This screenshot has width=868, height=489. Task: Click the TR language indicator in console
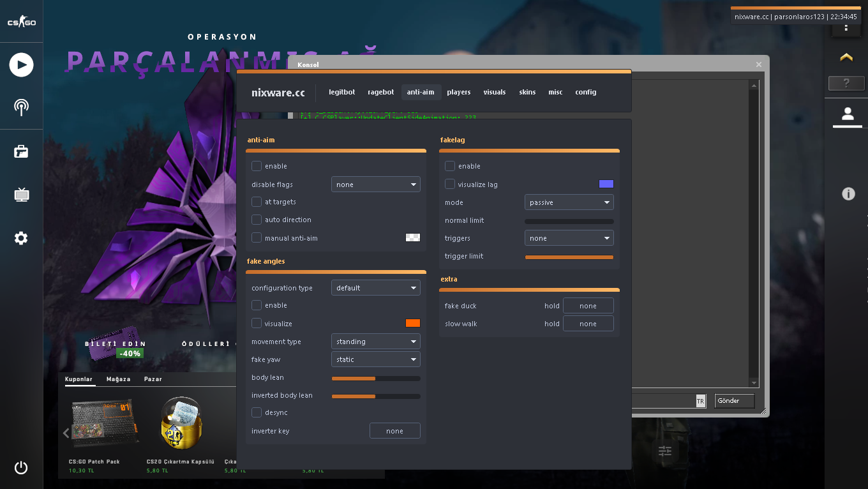coord(700,401)
